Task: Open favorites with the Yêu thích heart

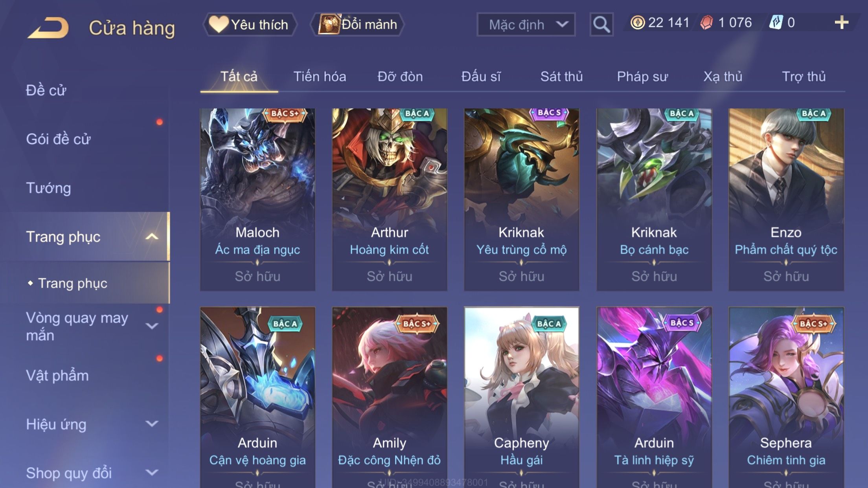Action: tap(250, 24)
